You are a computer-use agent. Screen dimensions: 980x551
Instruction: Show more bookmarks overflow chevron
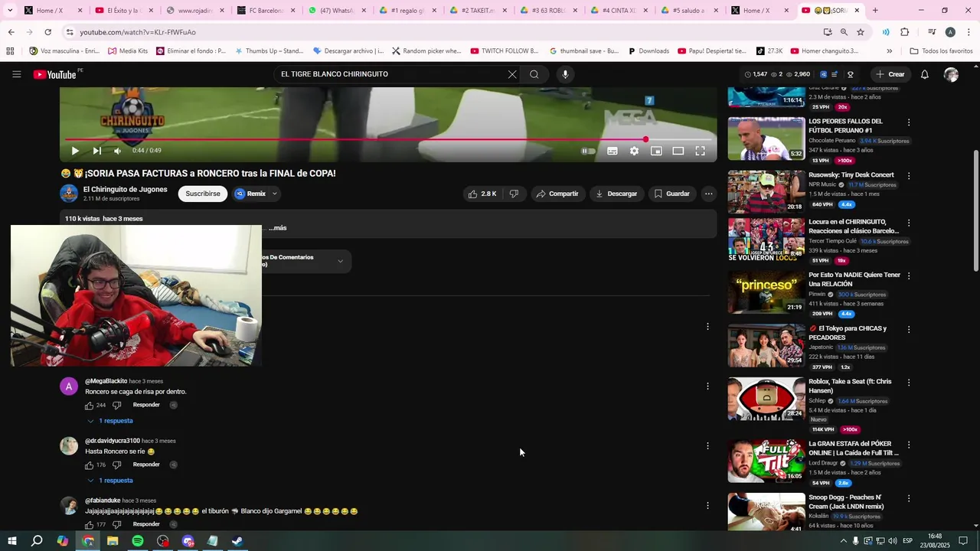889,51
